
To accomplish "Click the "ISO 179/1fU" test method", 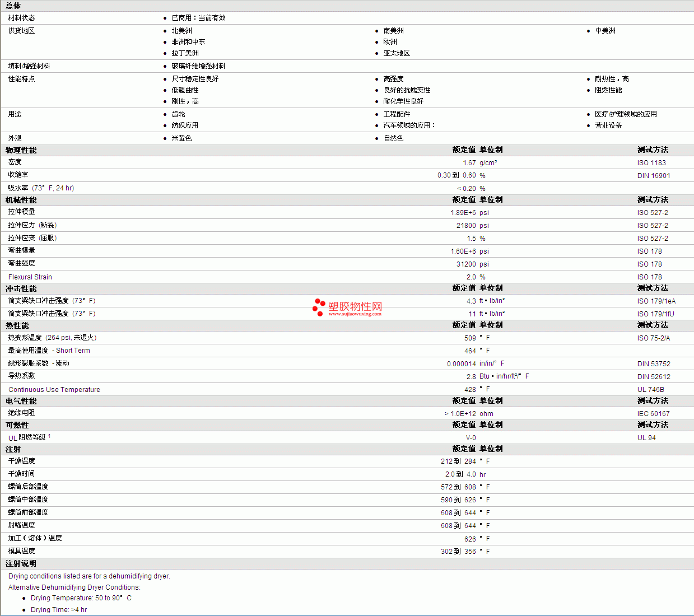I will [x=656, y=314].
